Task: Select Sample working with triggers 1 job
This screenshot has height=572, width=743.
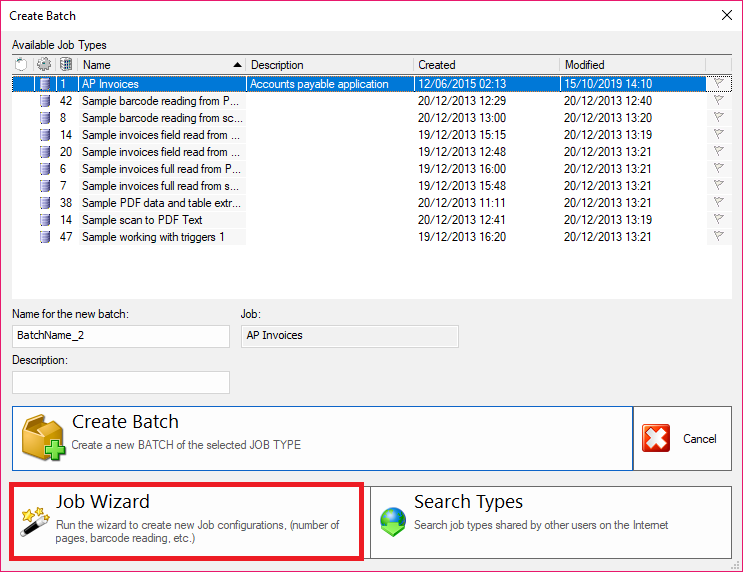Action: (x=153, y=237)
